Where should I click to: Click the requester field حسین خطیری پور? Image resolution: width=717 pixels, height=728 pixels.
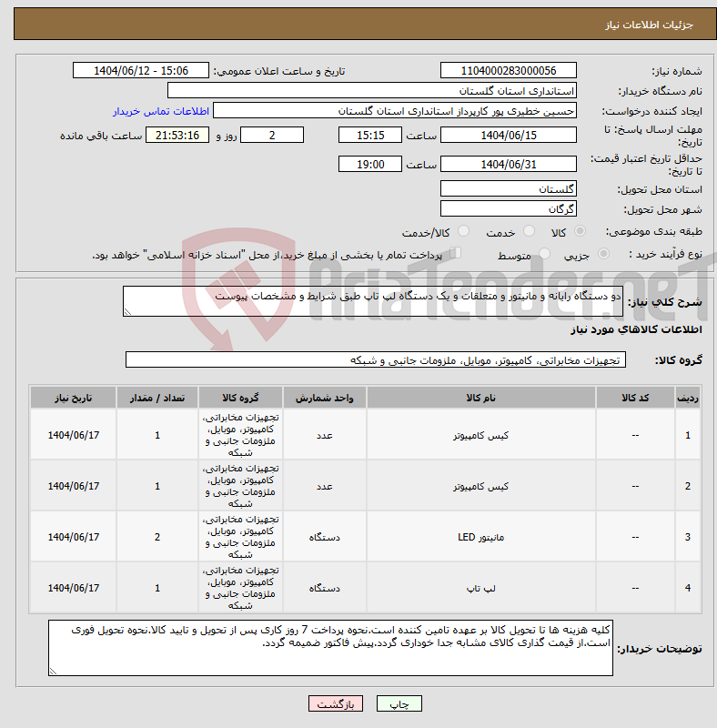[394, 111]
